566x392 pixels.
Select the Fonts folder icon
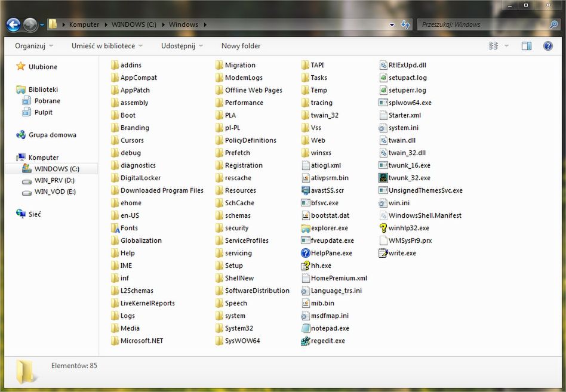click(115, 228)
